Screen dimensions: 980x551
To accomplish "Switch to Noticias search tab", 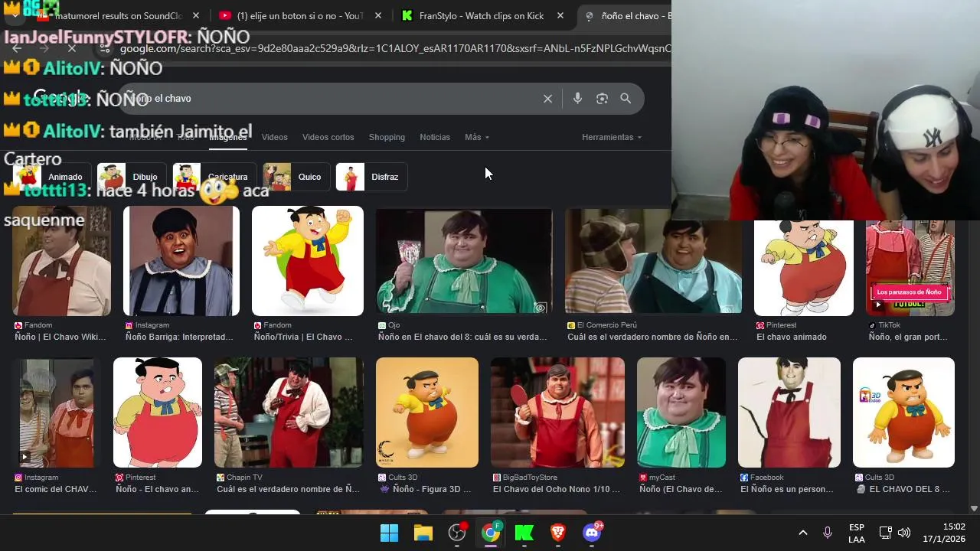I will coord(435,137).
